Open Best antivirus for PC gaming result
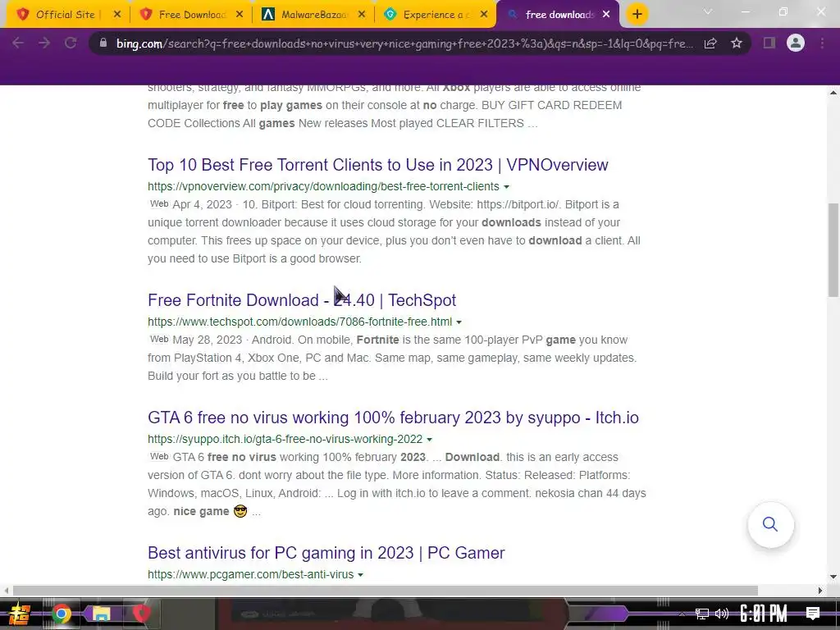Screen dimensions: 840x630 (x=326, y=553)
